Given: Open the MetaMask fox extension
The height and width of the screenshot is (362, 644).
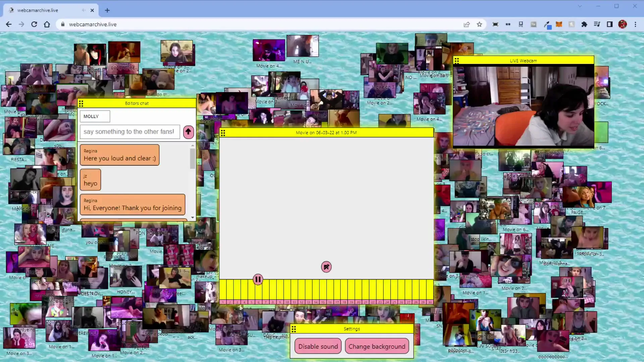Looking at the screenshot, I should point(559,24).
